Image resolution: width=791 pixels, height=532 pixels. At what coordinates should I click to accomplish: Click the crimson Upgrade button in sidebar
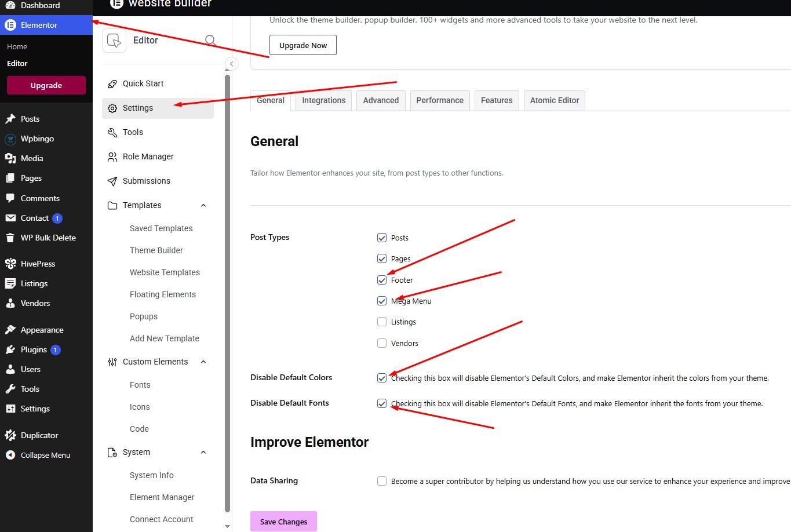point(46,85)
